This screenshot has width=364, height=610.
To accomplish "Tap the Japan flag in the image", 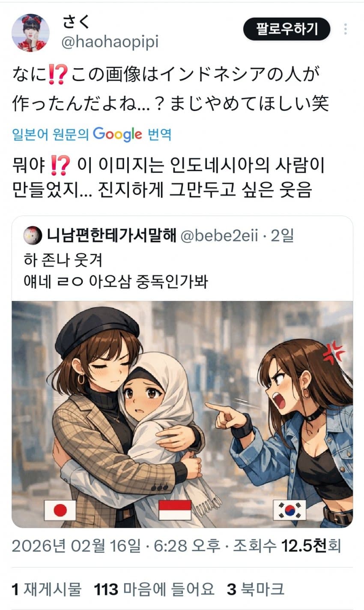I will point(60,510).
